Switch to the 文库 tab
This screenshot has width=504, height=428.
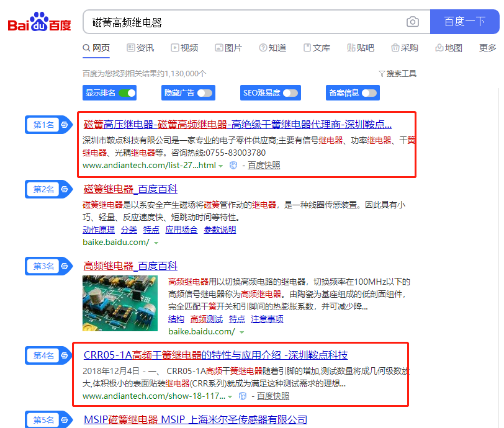point(317,48)
